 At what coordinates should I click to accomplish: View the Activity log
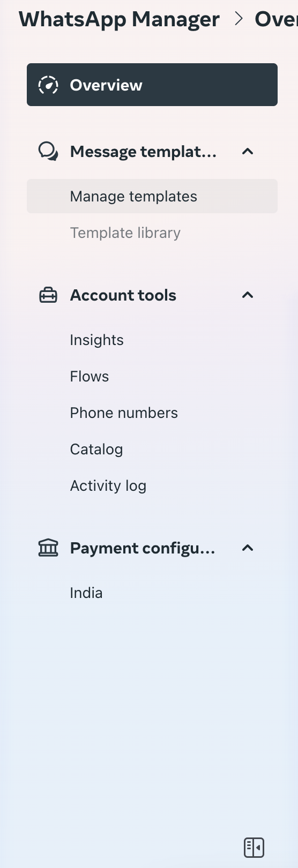tap(108, 486)
